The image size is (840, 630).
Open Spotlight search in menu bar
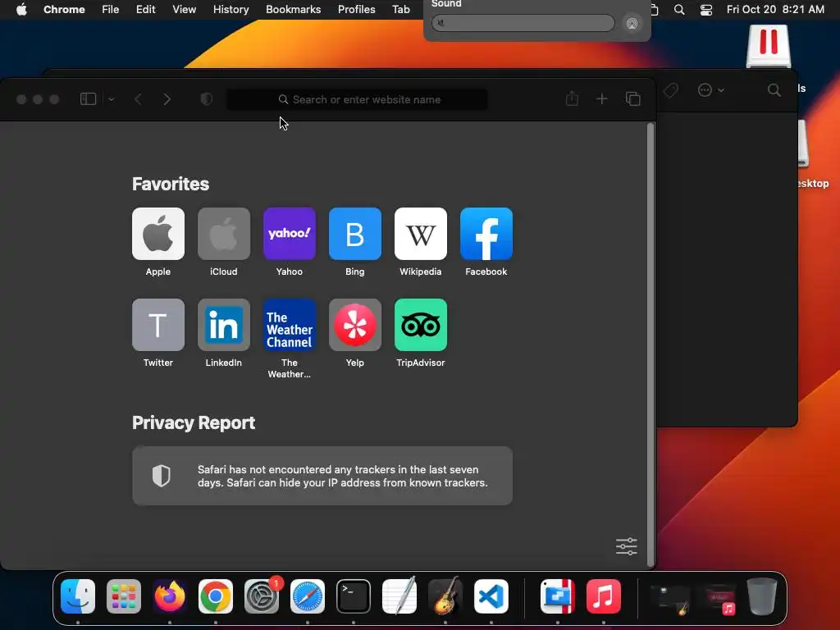(x=679, y=9)
